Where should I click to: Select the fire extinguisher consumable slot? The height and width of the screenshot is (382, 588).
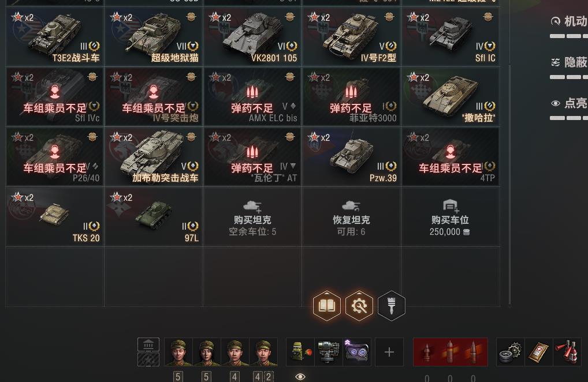567,352
